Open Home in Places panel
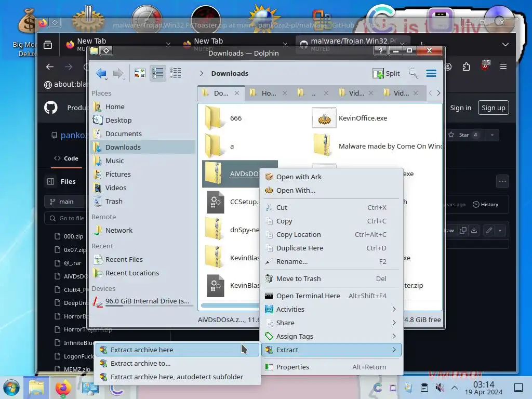Screen dimensions: 532x399 [142, 107]
